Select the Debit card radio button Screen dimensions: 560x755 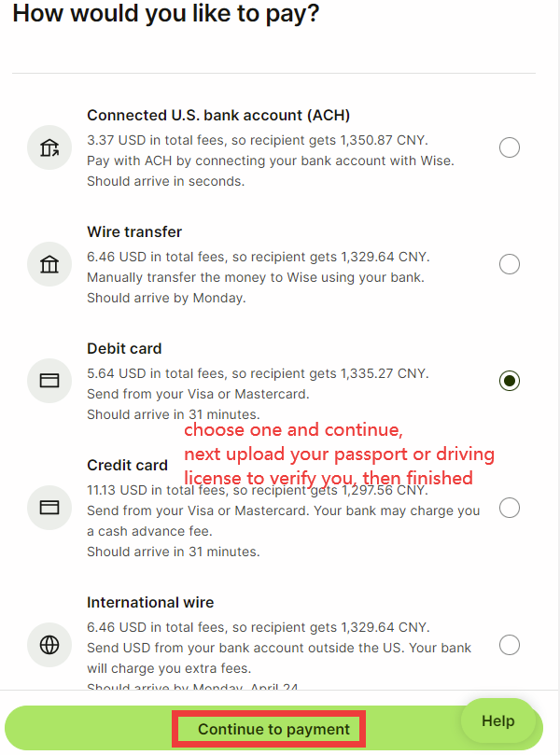point(510,381)
